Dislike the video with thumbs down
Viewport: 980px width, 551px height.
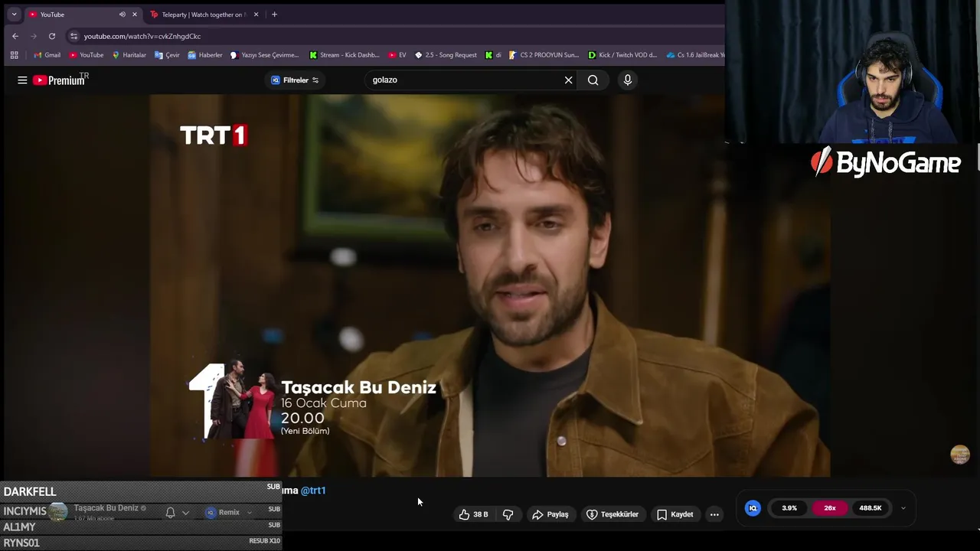coord(508,514)
